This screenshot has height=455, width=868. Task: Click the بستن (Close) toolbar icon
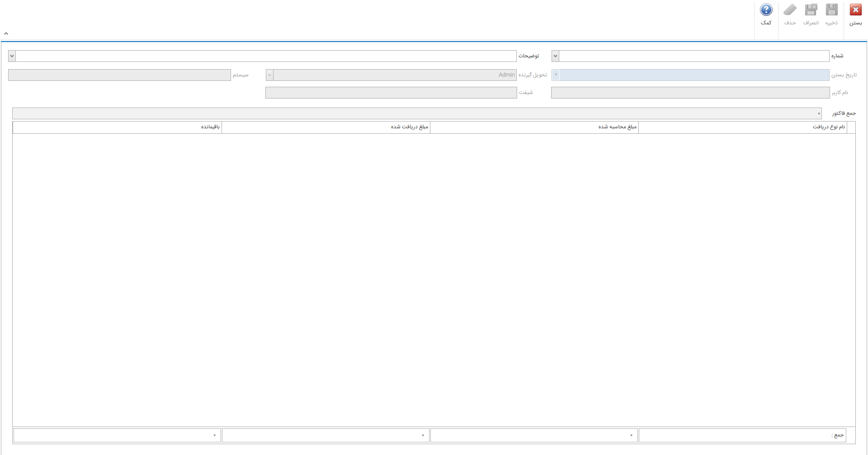(x=855, y=10)
